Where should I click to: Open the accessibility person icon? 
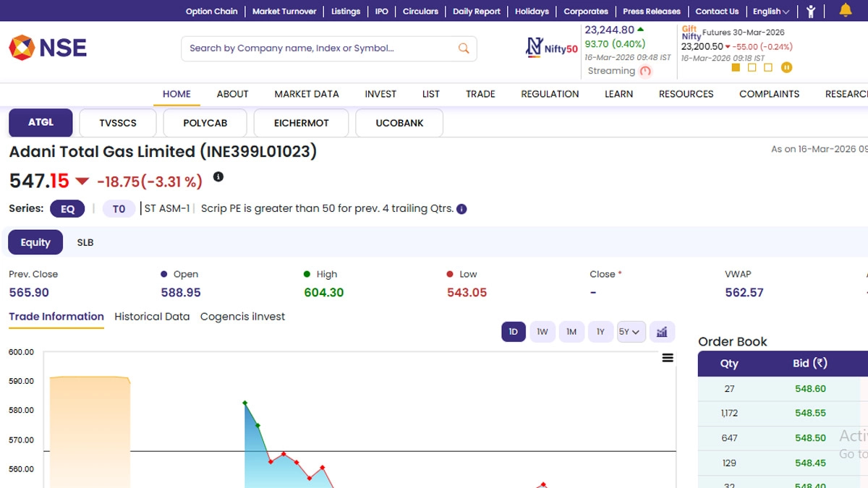click(x=811, y=11)
